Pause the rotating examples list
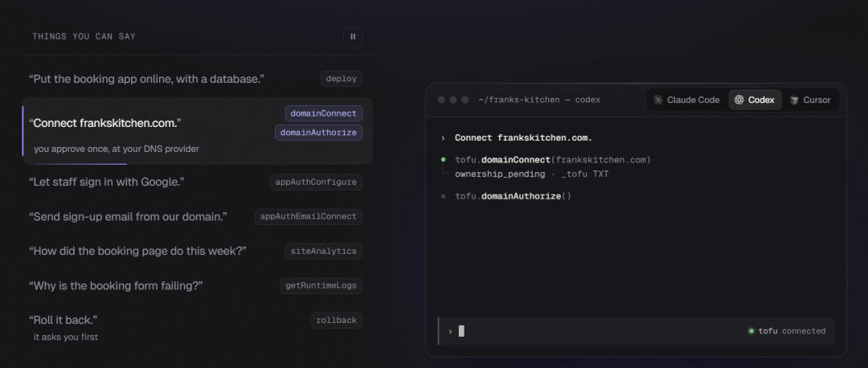 [x=353, y=36]
